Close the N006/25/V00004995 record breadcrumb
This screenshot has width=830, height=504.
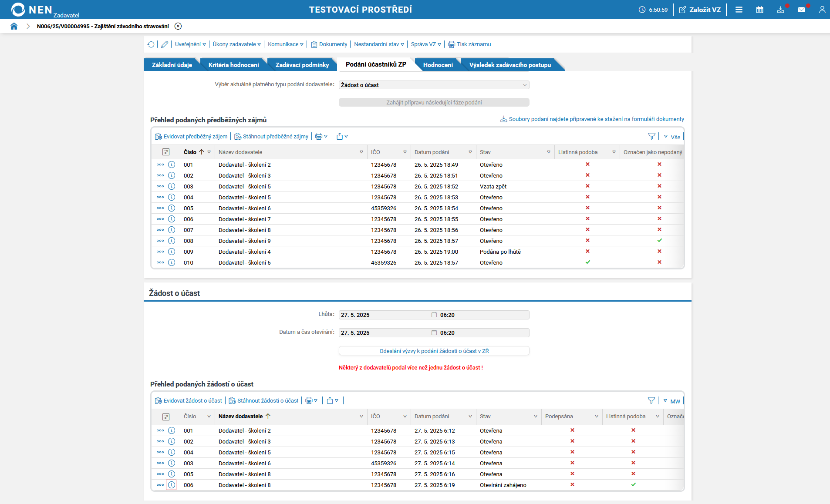coord(178,26)
